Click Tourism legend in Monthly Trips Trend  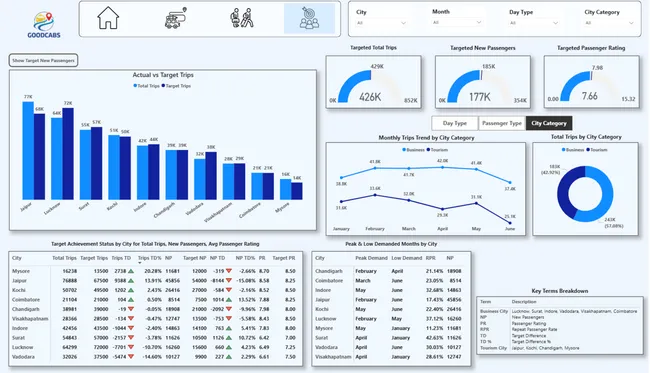tap(437, 150)
